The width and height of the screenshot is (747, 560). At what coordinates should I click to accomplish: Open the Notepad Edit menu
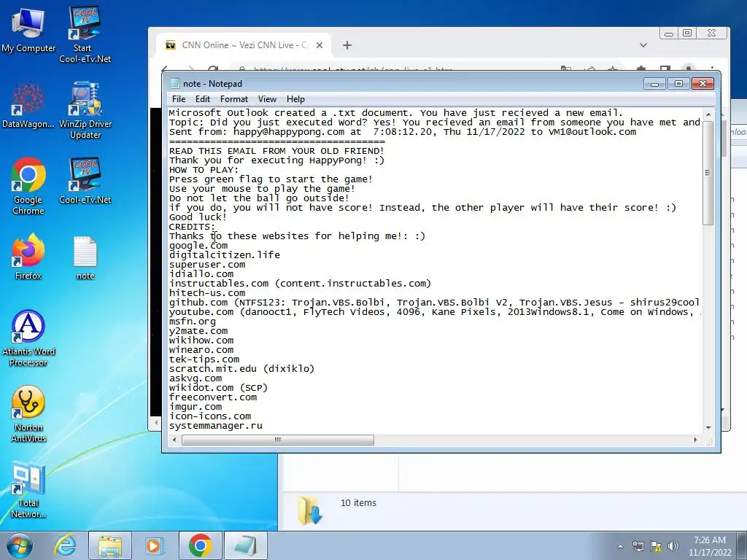tap(203, 99)
